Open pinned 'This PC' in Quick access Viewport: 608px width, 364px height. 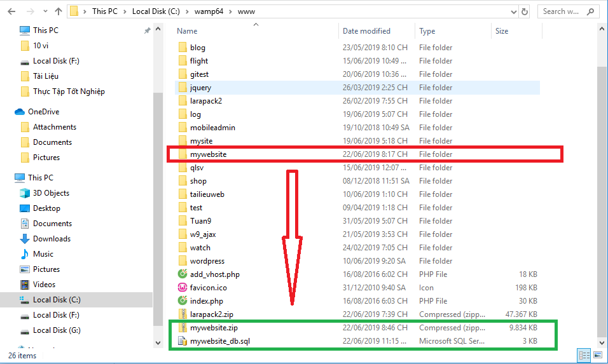(45, 30)
